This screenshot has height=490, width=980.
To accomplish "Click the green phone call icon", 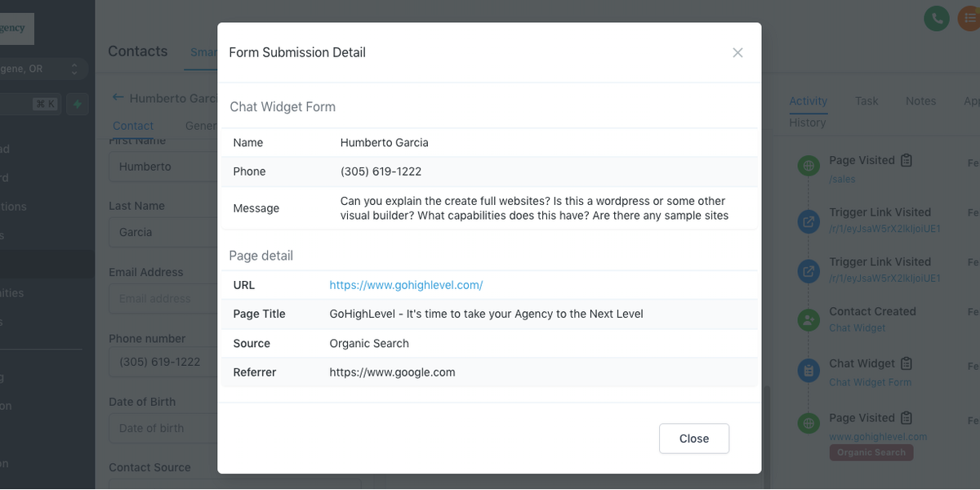I will click(x=937, y=18).
